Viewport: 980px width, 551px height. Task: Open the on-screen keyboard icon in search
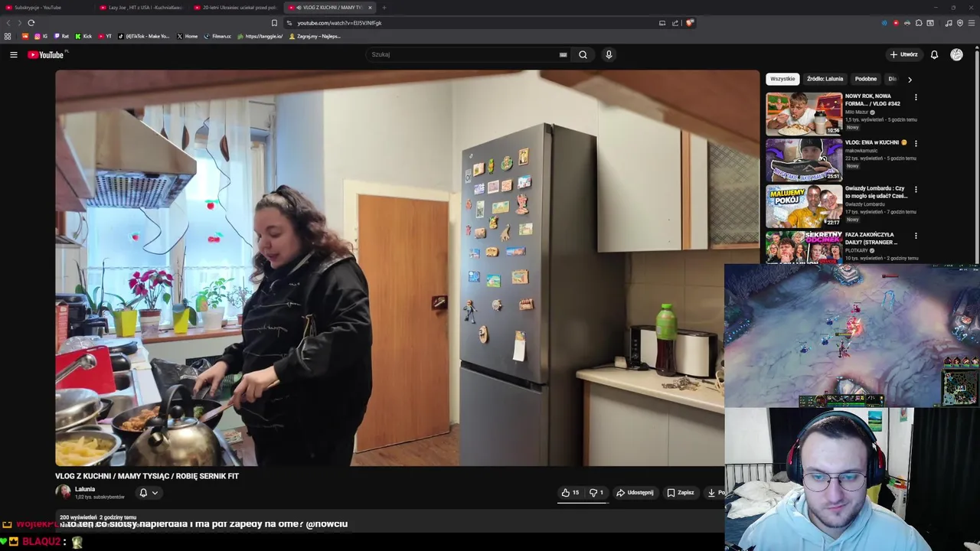tap(563, 54)
